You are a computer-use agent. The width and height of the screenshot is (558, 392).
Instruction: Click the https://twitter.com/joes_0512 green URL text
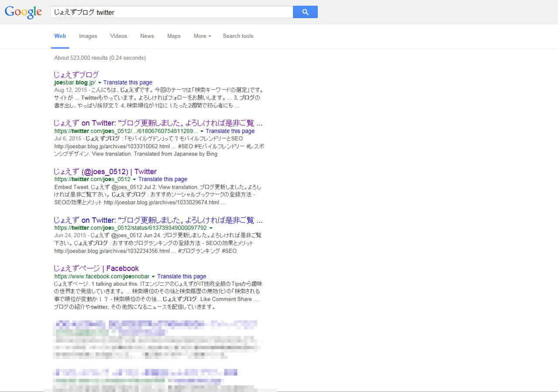(x=92, y=179)
